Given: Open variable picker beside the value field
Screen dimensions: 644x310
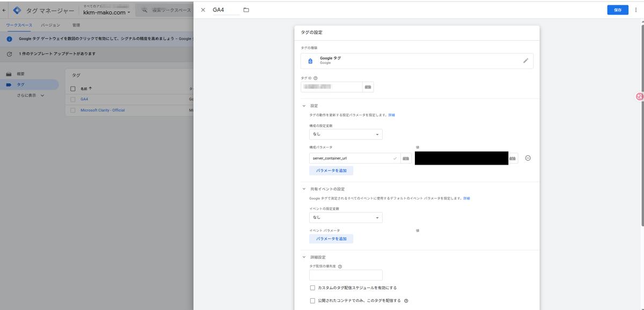Looking at the screenshot, I should (x=513, y=158).
